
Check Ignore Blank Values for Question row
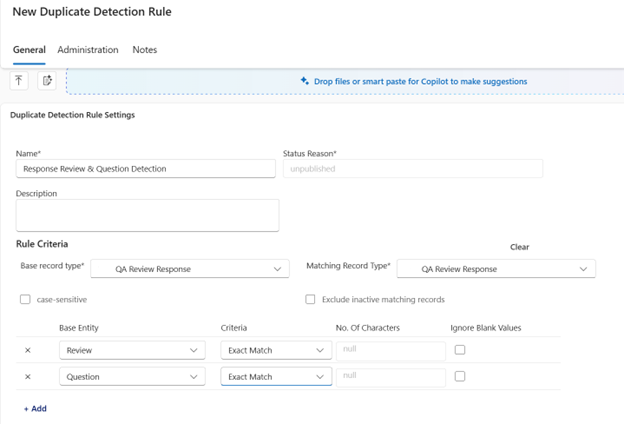tap(460, 377)
